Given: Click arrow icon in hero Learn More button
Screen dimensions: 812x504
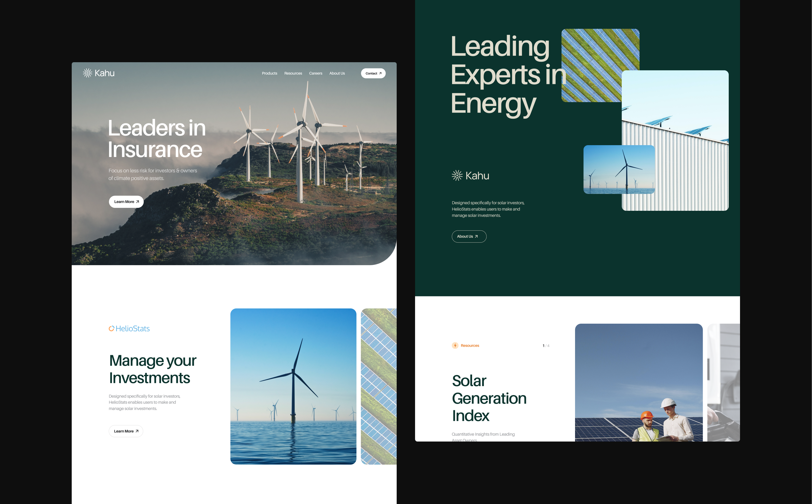Looking at the screenshot, I should [x=137, y=202].
